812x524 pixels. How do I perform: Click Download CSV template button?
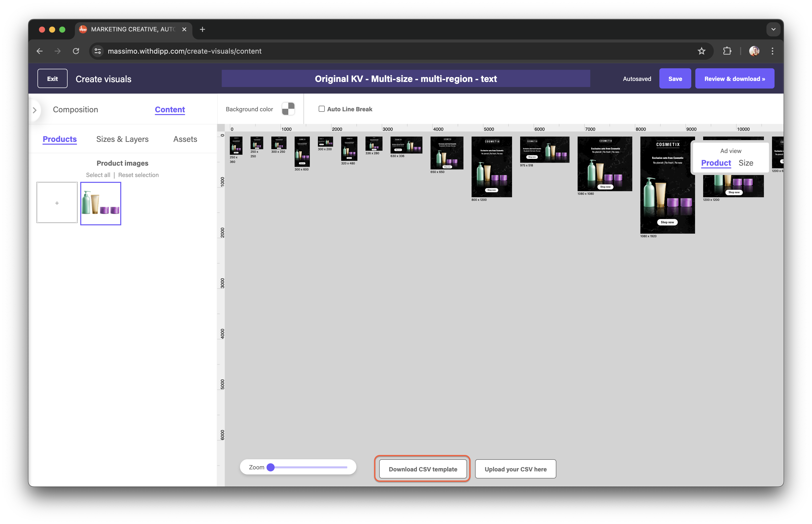pos(422,468)
